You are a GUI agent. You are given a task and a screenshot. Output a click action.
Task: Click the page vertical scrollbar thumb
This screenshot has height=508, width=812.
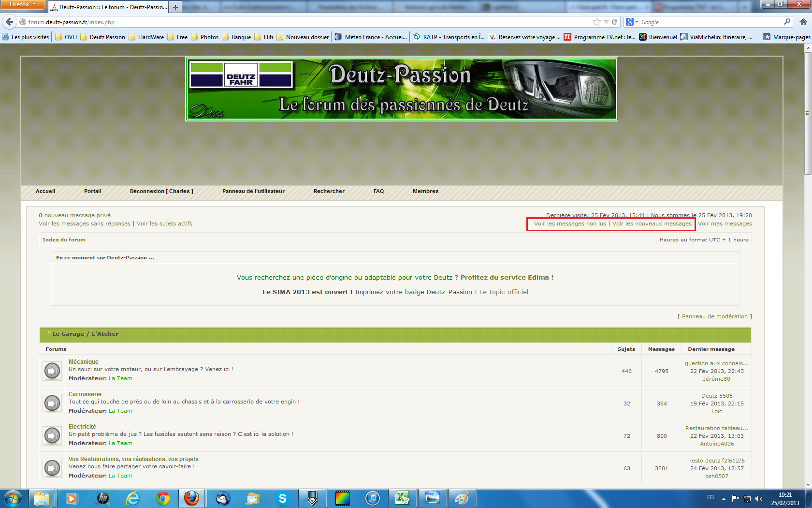808,113
